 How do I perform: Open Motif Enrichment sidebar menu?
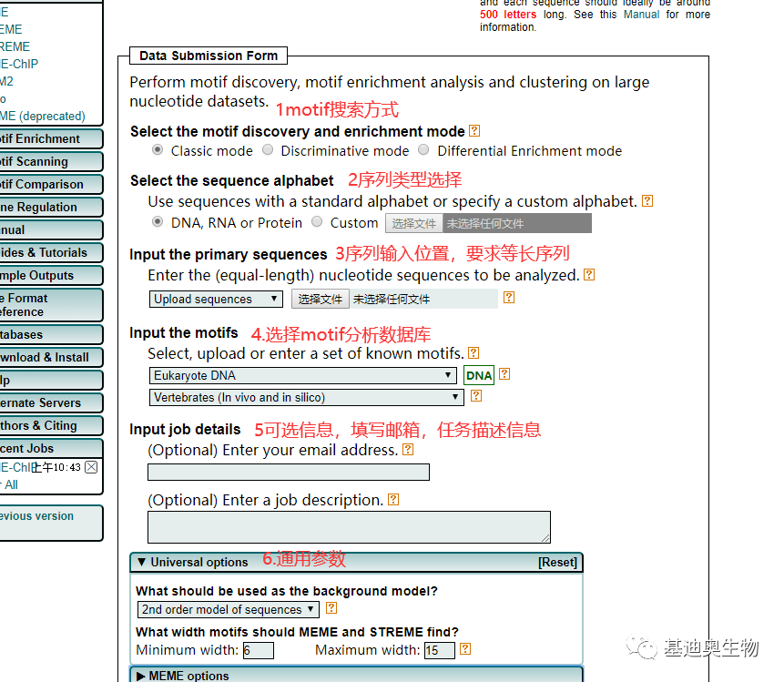coord(50,139)
